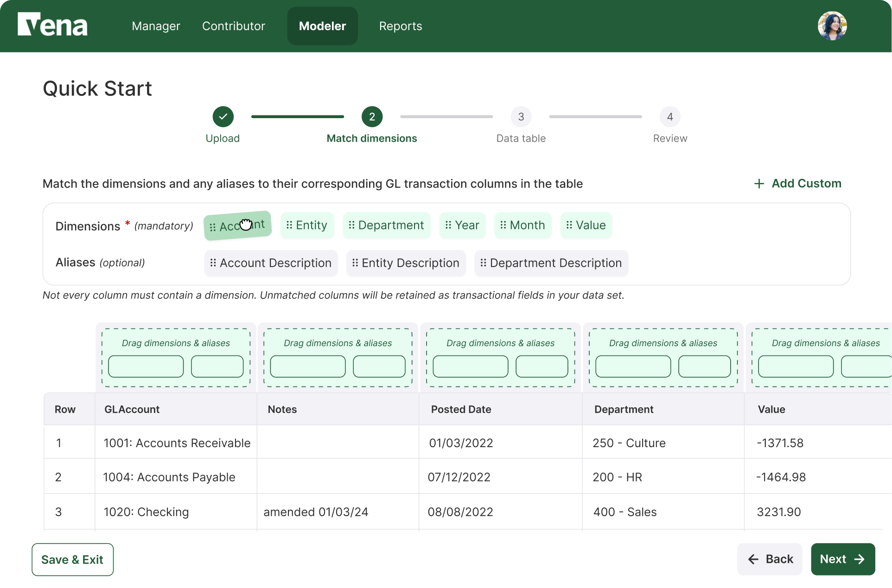Click the Value column header
This screenshot has width=892, height=588.
(x=818, y=409)
